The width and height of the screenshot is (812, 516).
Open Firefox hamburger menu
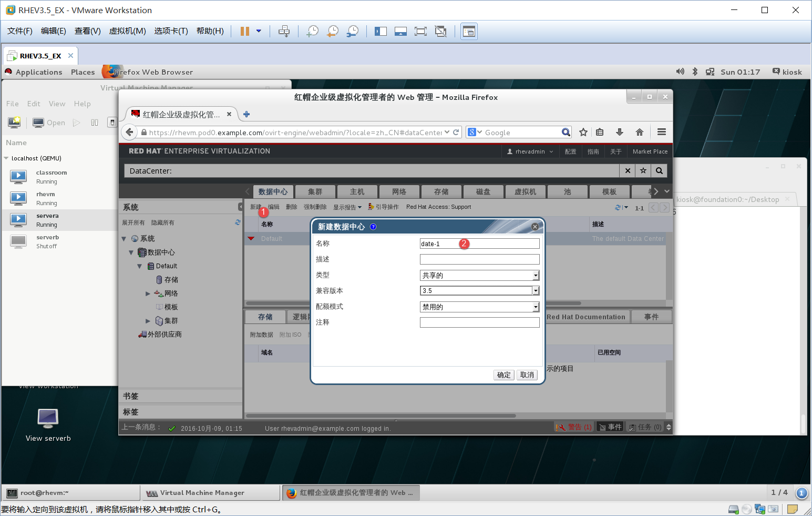pos(662,132)
